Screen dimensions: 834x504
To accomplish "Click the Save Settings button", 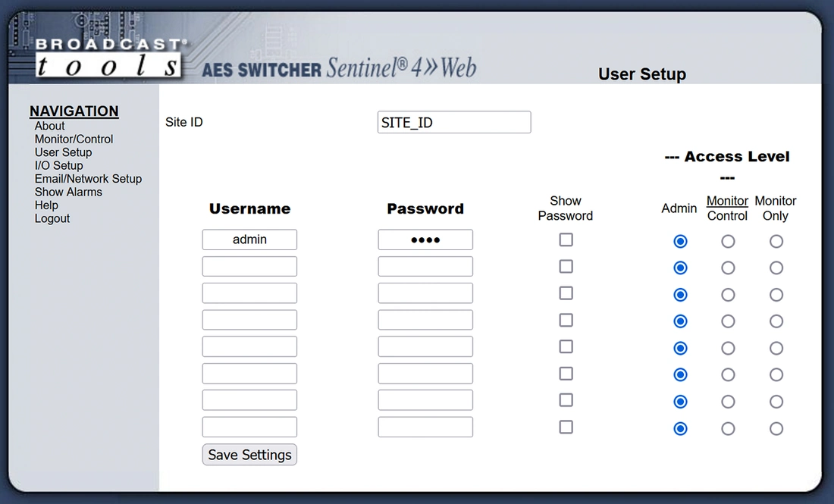I will (x=249, y=455).
